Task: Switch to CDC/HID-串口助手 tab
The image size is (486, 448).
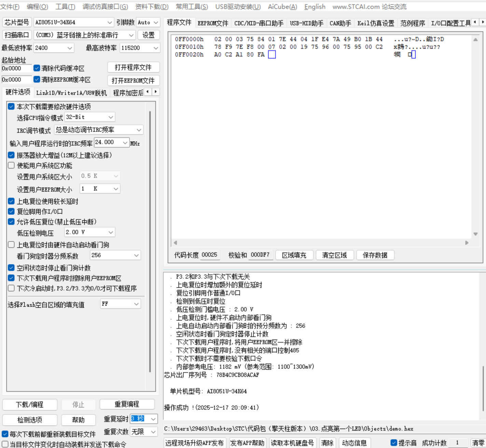Action: point(259,23)
